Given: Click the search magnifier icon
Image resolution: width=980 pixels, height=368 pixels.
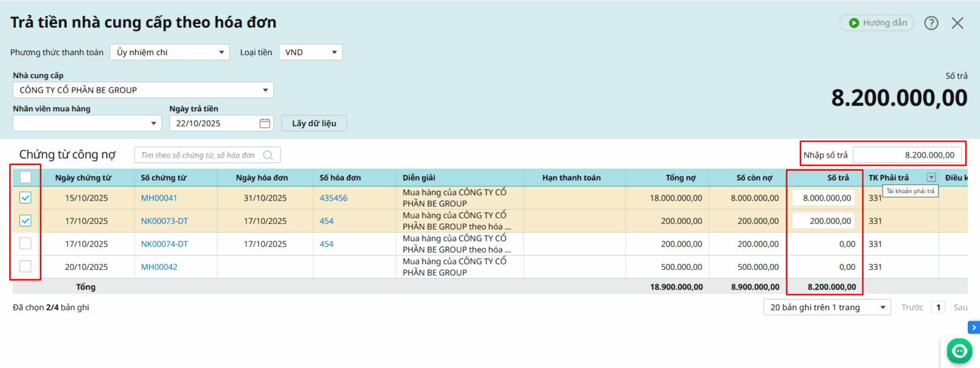Looking at the screenshot, I should coord(268,155).
